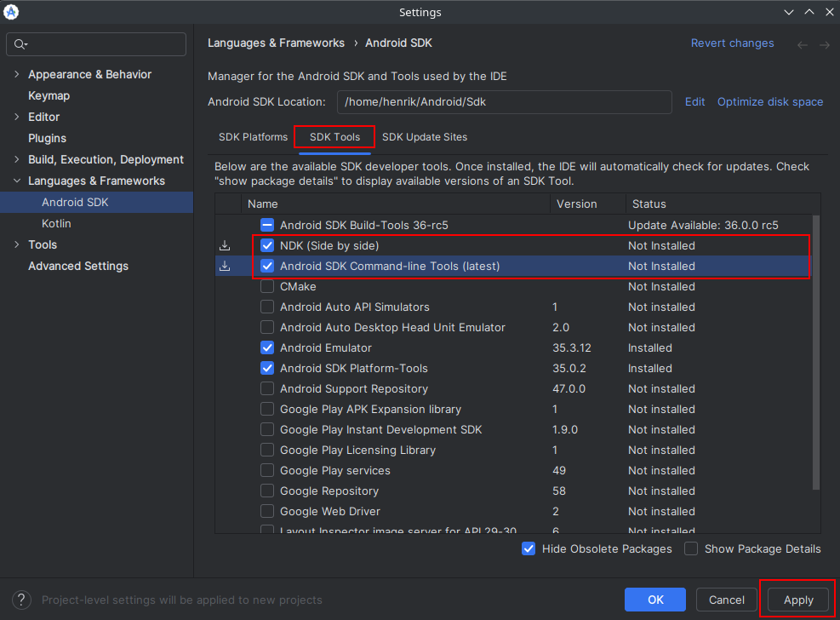Open Keymap settings
Image resolution: width=840 pixels, height=620 pixels.
[49, 95]
